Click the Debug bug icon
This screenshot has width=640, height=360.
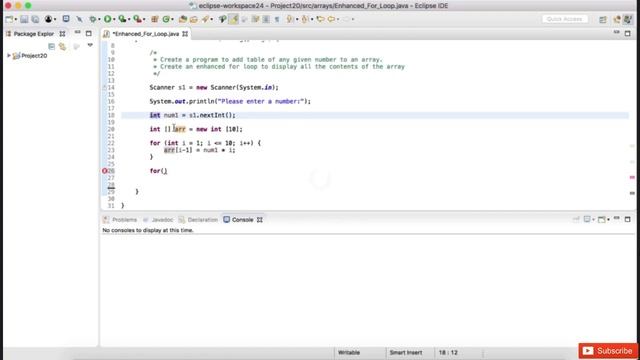pos(93,19)
